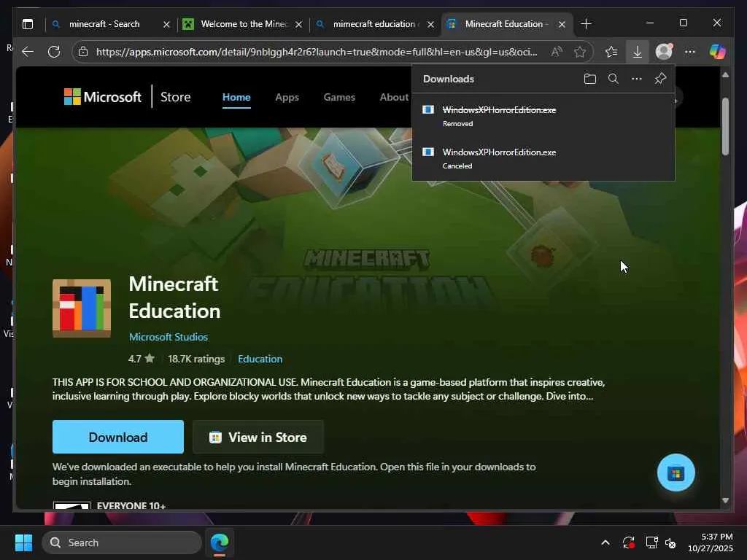Open the sync status tray icon
Viewport: 747px width, 560px height.
628,542
